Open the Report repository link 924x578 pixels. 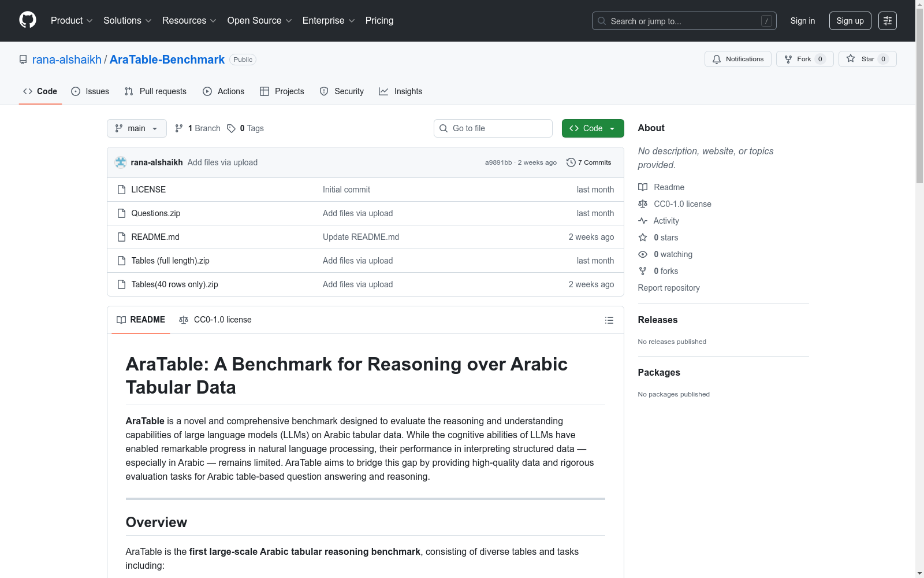pyautogui.click(x=669, y=288)
